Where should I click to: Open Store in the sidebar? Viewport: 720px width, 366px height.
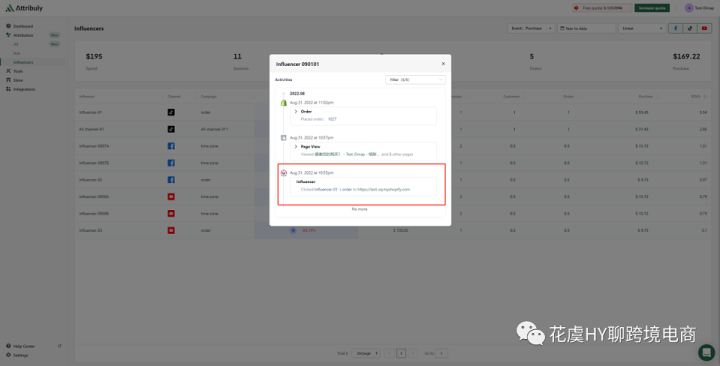pyautogui.click(x=18, y=80)
